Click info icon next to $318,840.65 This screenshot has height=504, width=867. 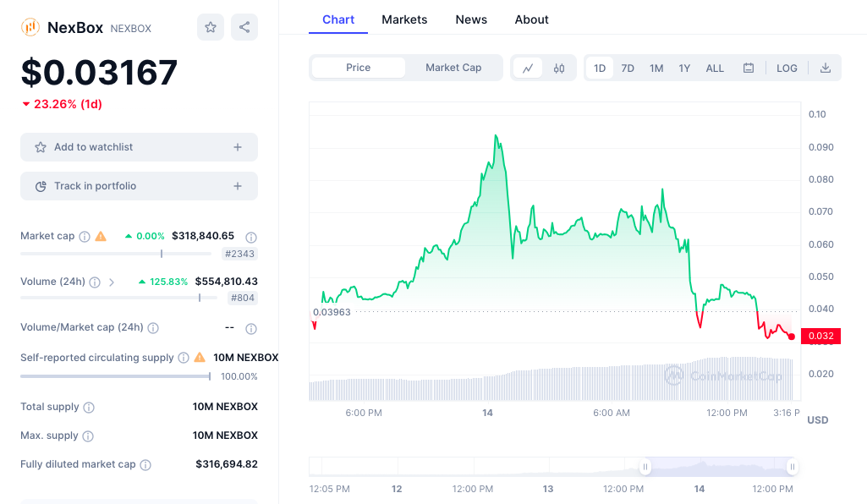(251, 237)
